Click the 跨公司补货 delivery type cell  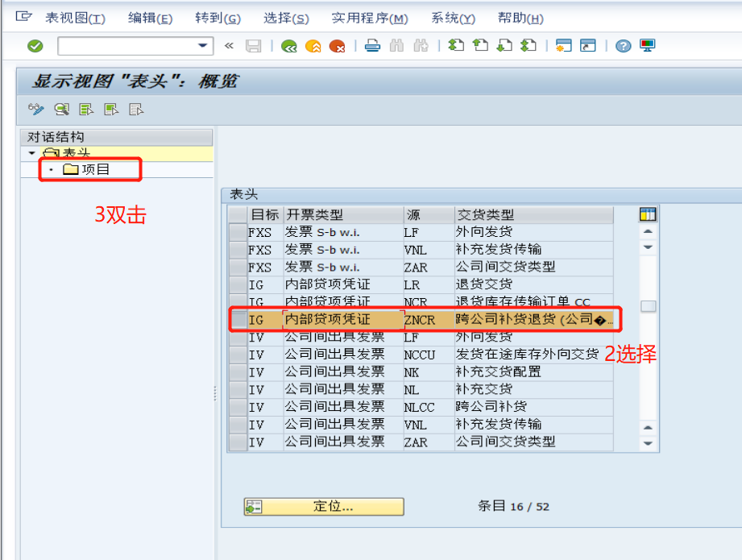[x=534, y=407]
